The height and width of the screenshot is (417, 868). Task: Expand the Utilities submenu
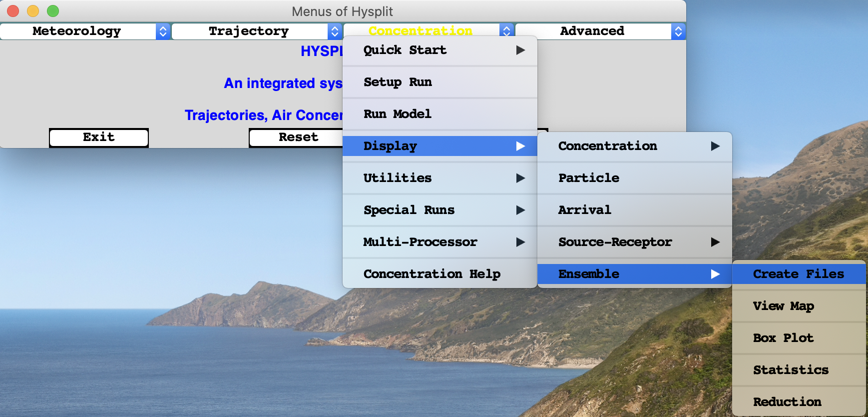(x=439, y=178)
